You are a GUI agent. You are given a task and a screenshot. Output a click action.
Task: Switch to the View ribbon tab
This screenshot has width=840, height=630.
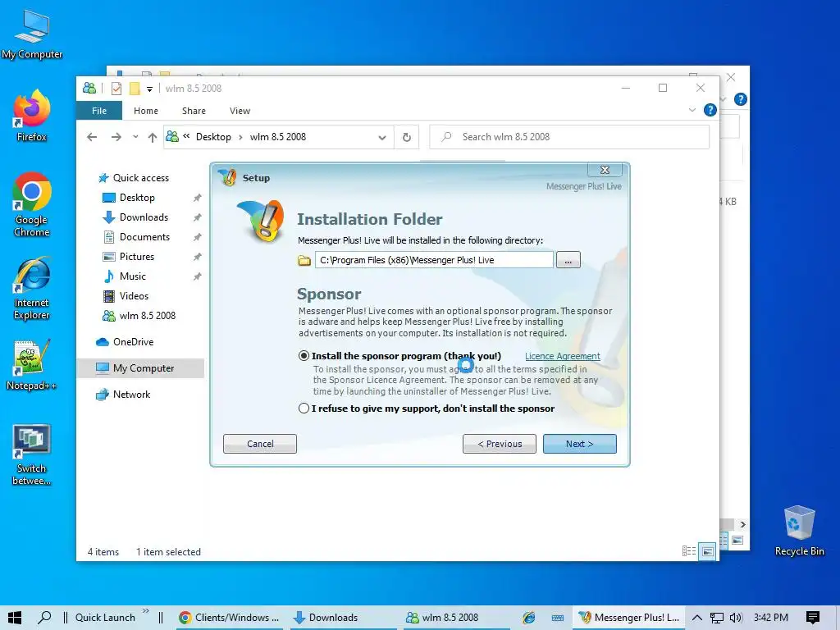(x=240, y=111)
